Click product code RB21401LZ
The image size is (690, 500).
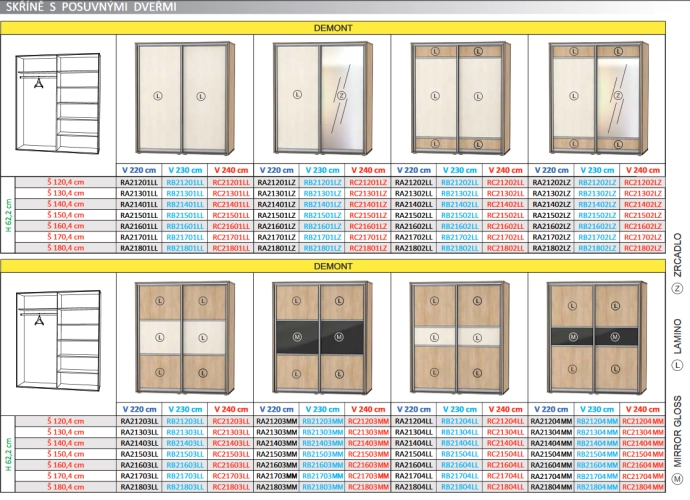[x=323, y=204]
